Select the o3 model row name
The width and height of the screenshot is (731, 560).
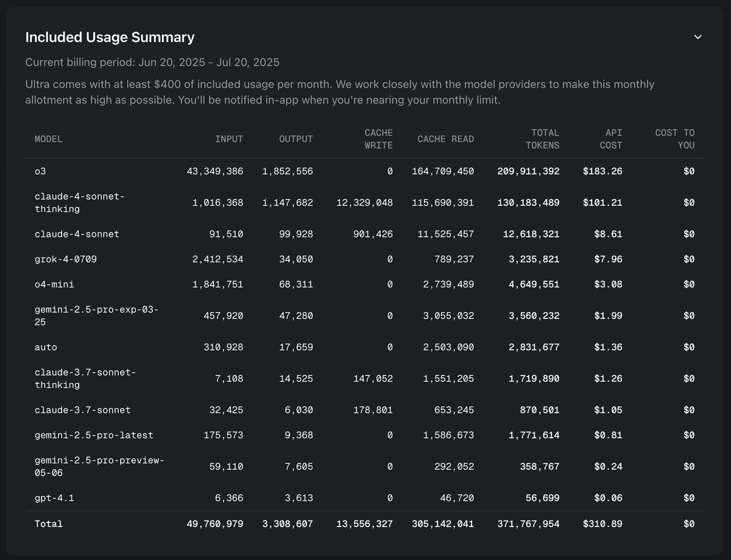40,172
